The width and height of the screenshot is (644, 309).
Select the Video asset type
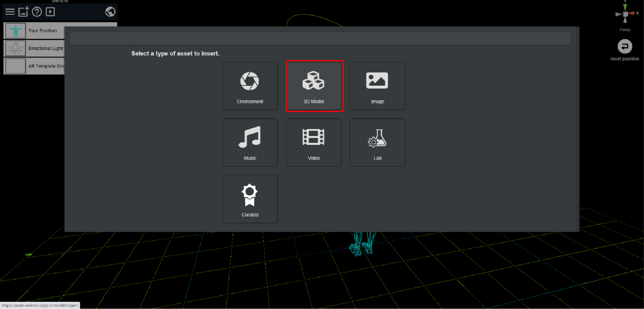[x=314, y=143]
